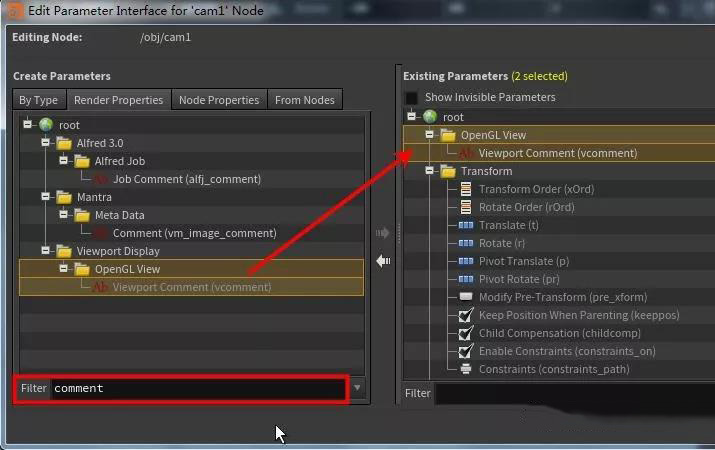This screenshot has height=450, width=715.
Task: Click the left arrow to remove parameters
Action: pos(383,261)
